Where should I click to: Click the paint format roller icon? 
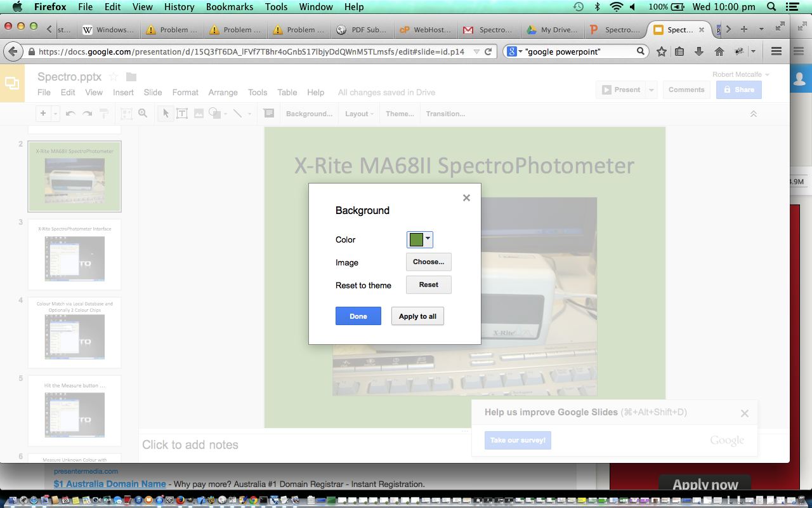click(104, 114)
